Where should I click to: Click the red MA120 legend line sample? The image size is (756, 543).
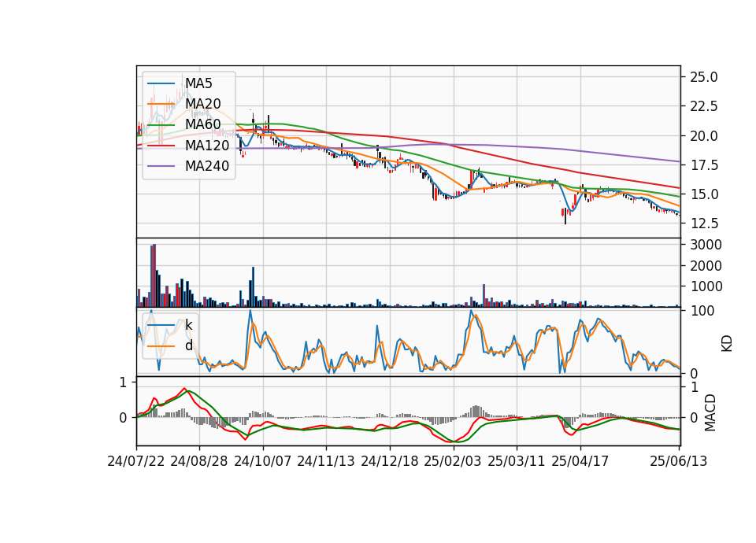click(161, 145)
